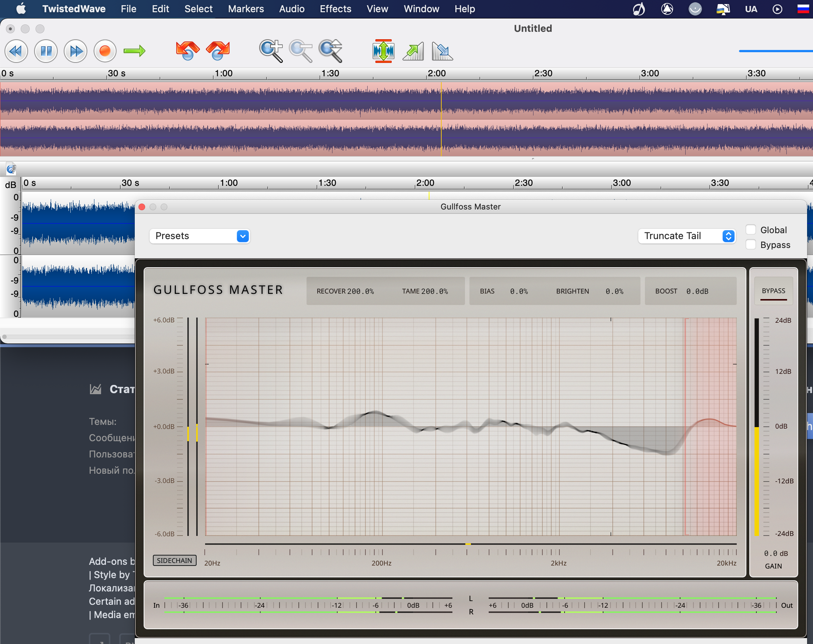Click the effects stack icon below waveform
Viewport: 813px width, 644px height.
pyautogui.click(x=11, y=169)
